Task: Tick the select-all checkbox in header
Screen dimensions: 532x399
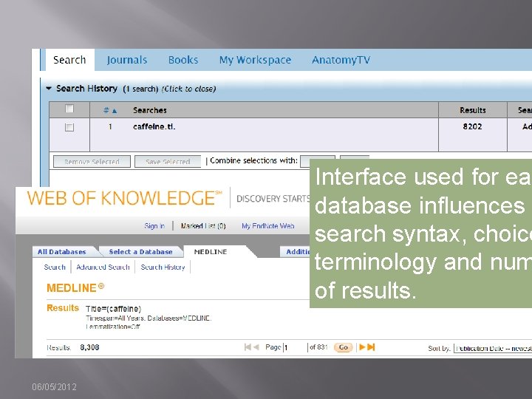Action: pyautogui.click(x=69, y=109)
